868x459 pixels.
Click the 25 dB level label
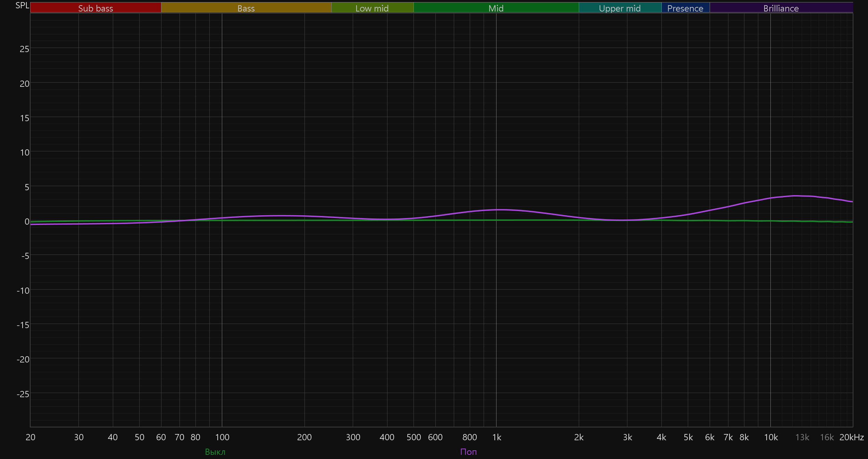click(24, 49)
